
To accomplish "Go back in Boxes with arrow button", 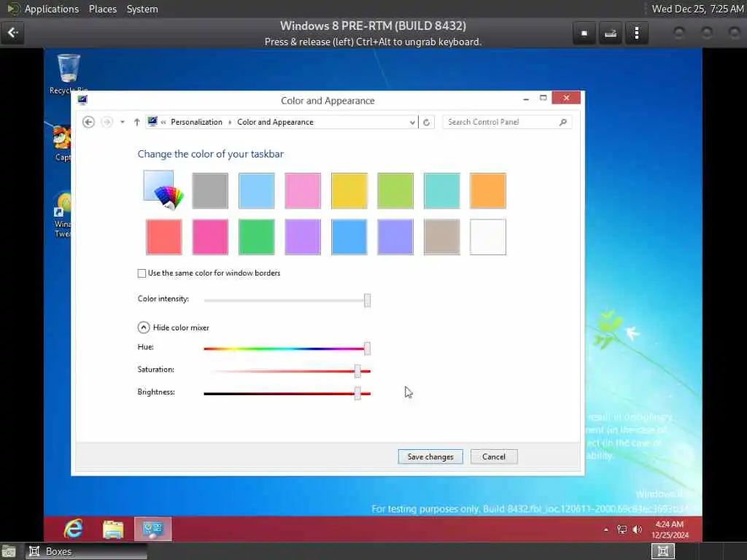I will pyautogui.click(x=13, y=33).
